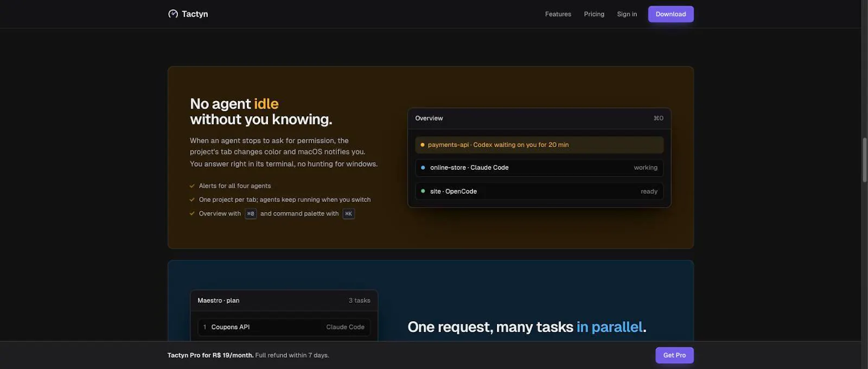
Task: Click 'Alerts for all four agents' text
Action: 235,186
